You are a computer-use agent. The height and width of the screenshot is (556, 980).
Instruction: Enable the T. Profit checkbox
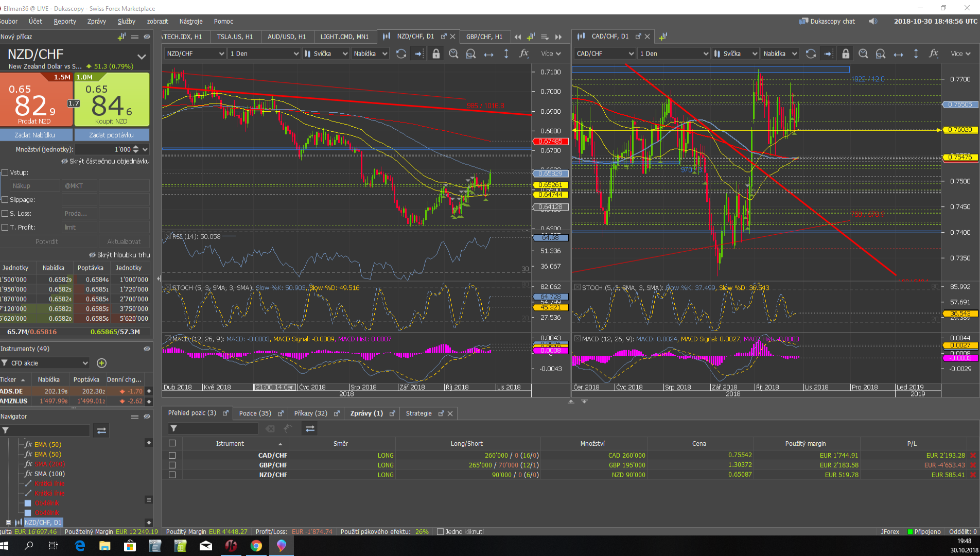(5, 227)
